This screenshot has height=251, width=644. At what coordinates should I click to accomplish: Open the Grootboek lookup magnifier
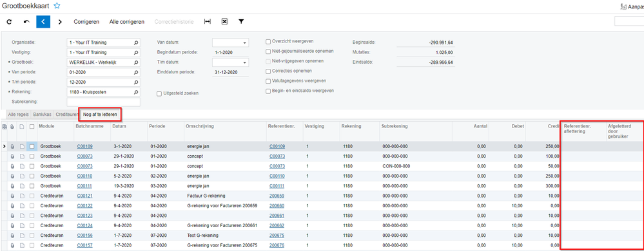(x=136, y=62)
